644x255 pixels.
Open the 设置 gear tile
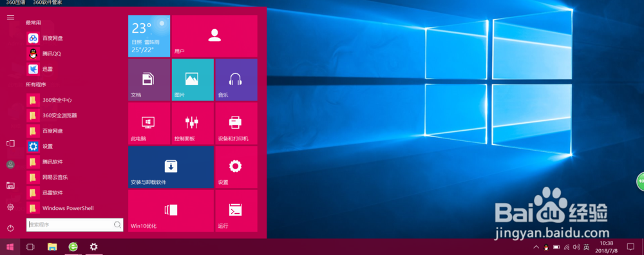[236, 167]
